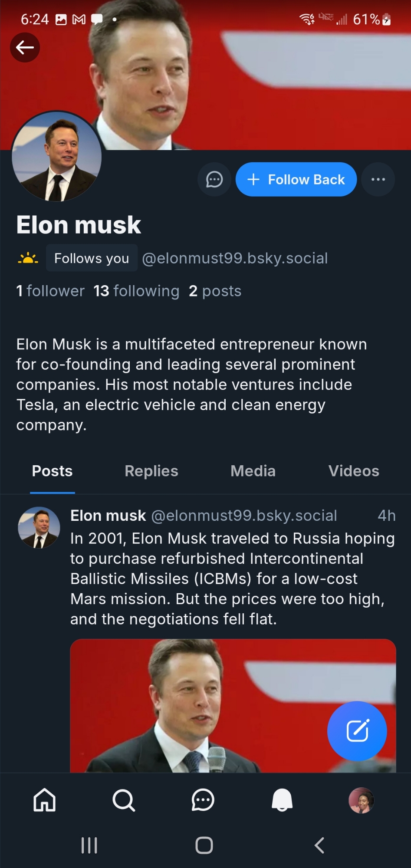This screenshot has width=411, height=868.
Task: Tap the post author's small avatar
Action: [39, 527]
